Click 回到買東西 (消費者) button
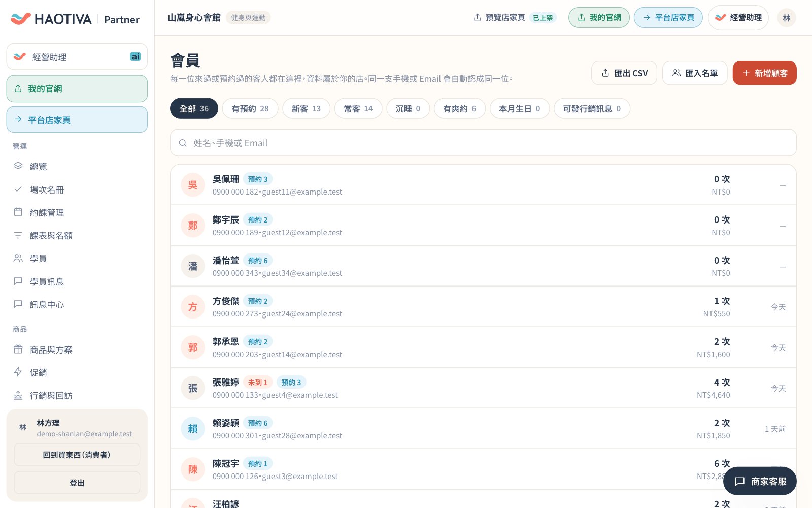This screenshot has width=812, height=508. point(77,455)
